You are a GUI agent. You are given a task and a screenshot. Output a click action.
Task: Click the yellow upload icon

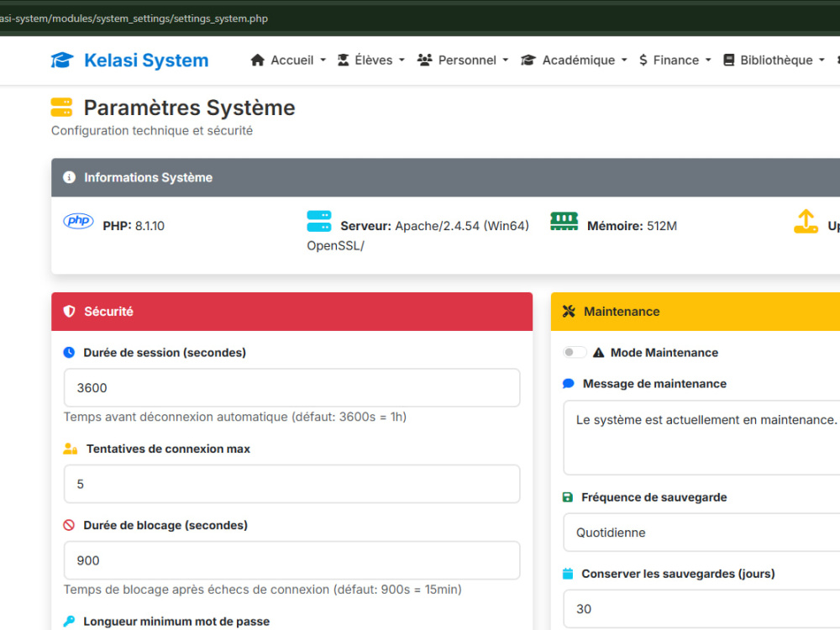(x=806, y=222)
